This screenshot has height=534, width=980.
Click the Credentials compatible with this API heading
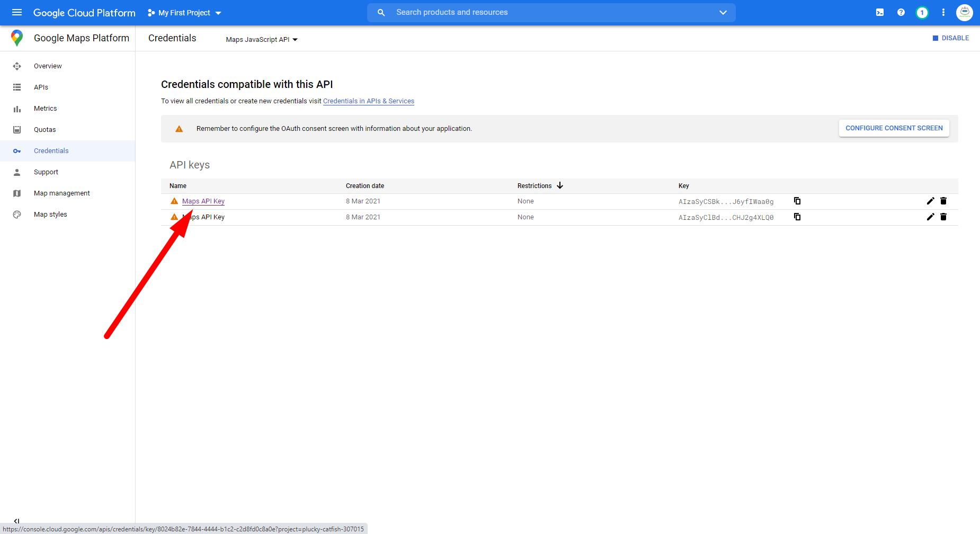pyautogui.click(x=247, y=84)
